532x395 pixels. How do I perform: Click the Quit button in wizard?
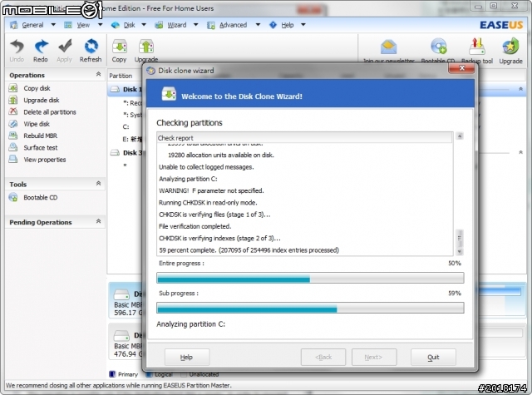coord(433,357)
